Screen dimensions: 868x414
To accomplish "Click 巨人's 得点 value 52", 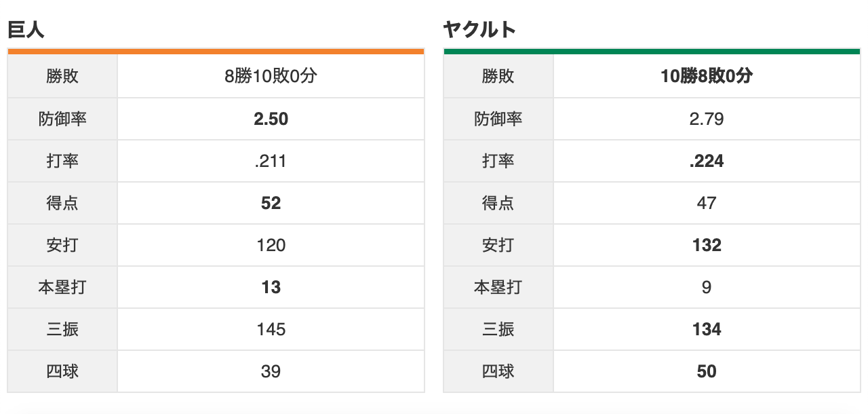I will 271,204.
